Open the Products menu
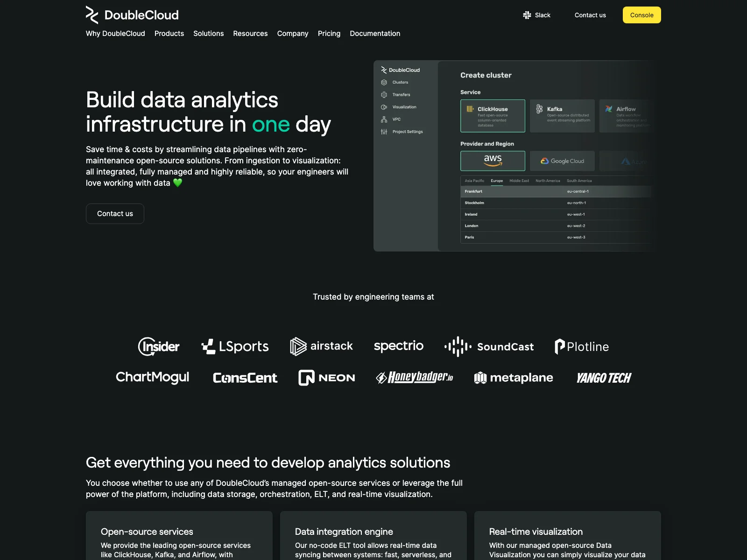The width and height of the screenshot is (747, 560). (x=169, y=34)
